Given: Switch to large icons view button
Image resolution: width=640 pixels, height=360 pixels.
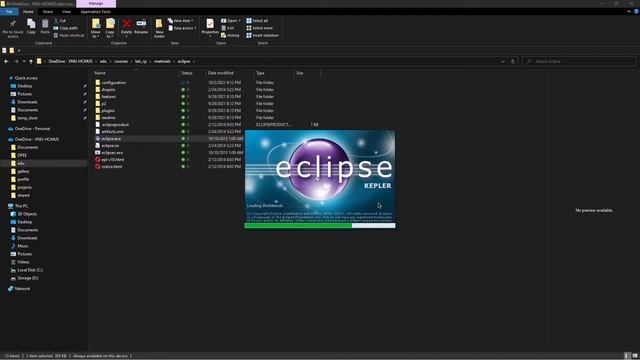Looking at the screenshot, I should [x=635, y=356].
